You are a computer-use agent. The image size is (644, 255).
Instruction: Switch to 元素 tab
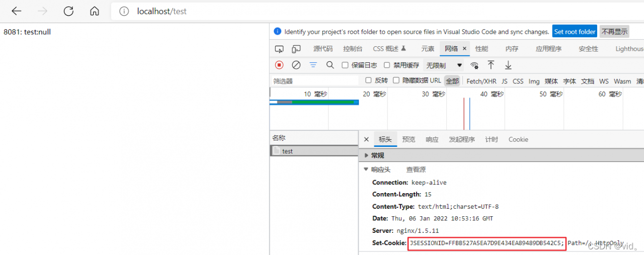tap(428, 49)
